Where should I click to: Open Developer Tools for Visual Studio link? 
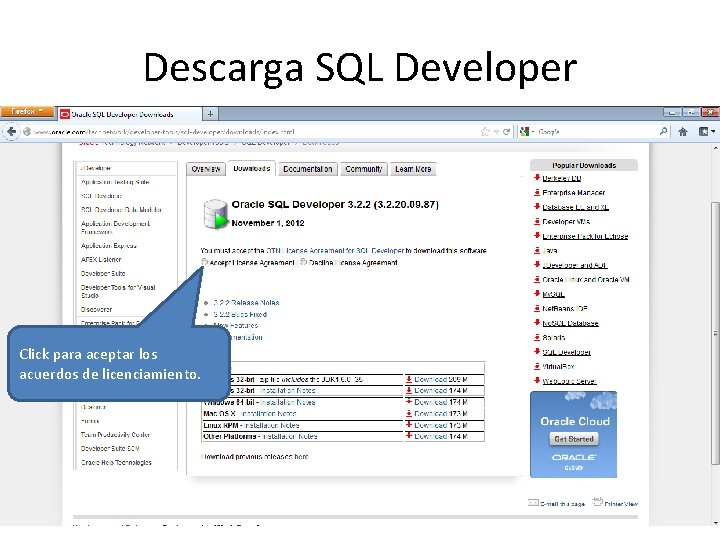[118, 291]
